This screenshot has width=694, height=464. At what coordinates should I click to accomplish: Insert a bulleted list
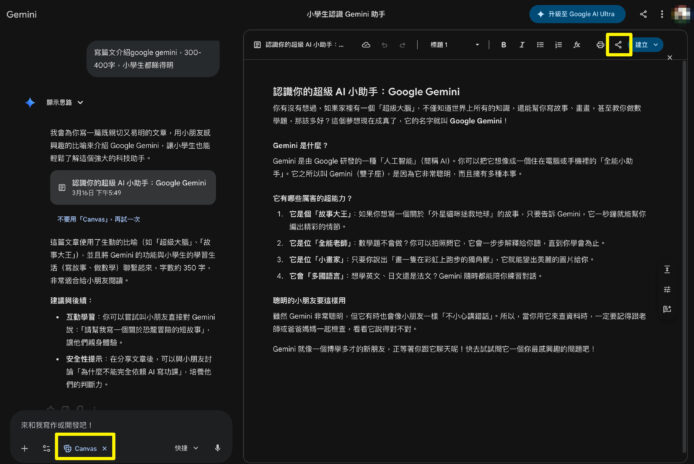pos(540,45)
